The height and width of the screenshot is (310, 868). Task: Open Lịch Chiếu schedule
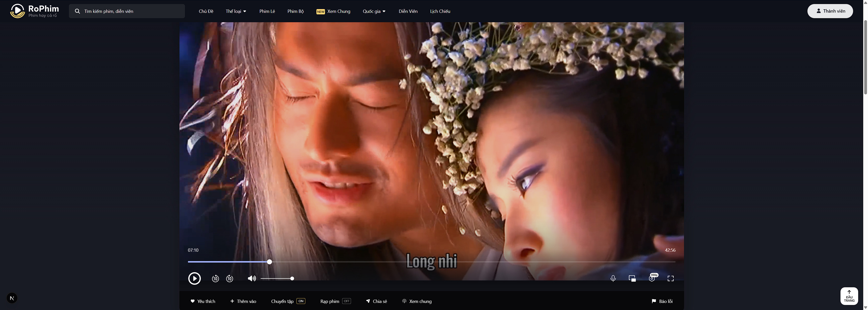(440, 11)
